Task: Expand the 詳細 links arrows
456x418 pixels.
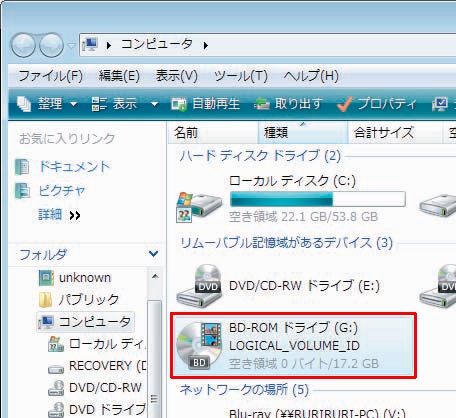Action: pos(75,215)
